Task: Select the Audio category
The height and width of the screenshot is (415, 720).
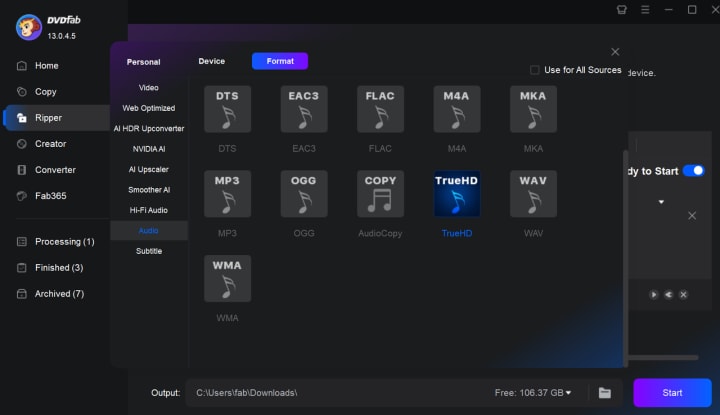Action: [149, 231]
